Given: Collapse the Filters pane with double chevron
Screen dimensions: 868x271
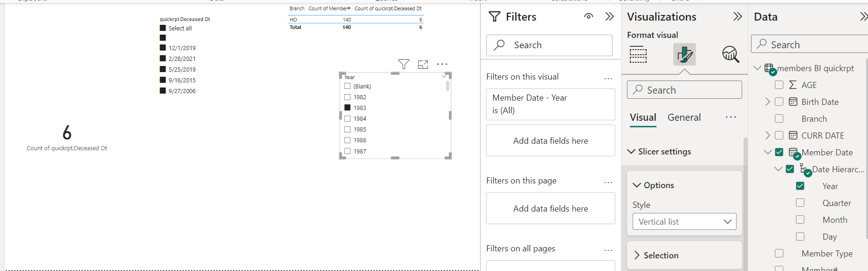Looking at the screenshot, I should coord(609,16).
